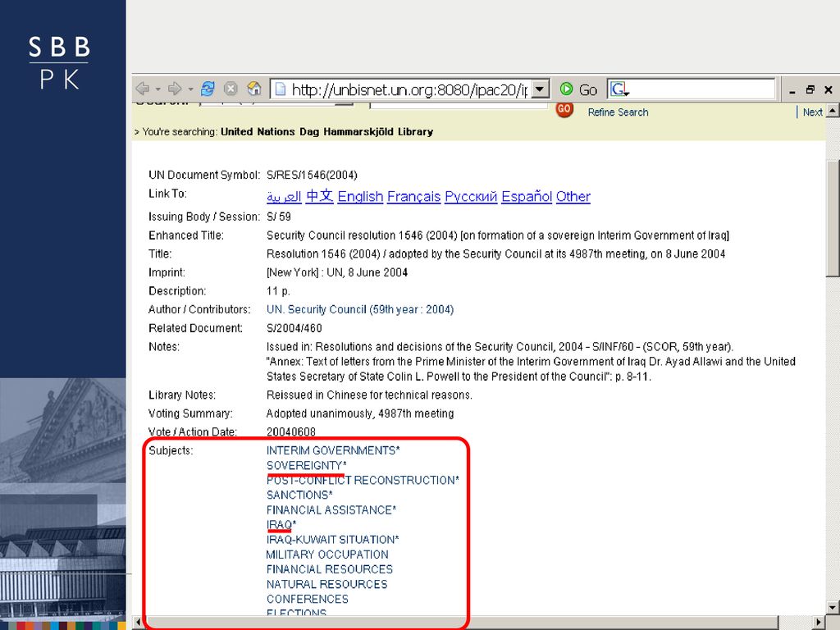This screenshot has height=630, width=840.
Task: Click the issuing body value 'S/ 59'
Action: click(279, 217)
